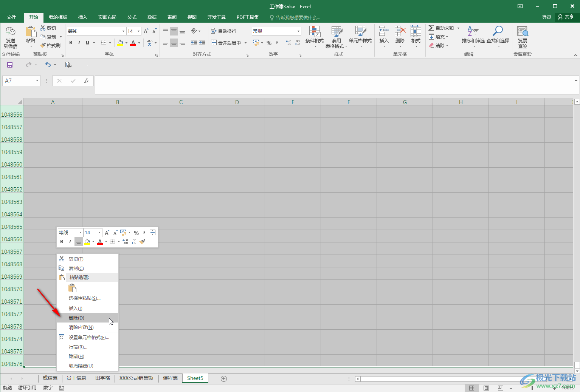The width and height of the screenshot is (580, 392).
Task: Toggle Bold in the ribbon font group
Action: pos(71,43)
